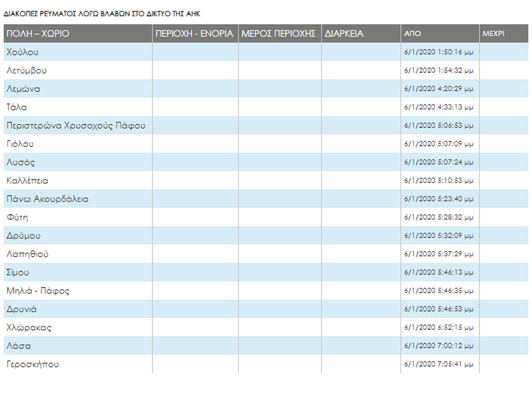Select the Χούλου village cell
This screenshot has height=398, width=532.
(78, 52)
